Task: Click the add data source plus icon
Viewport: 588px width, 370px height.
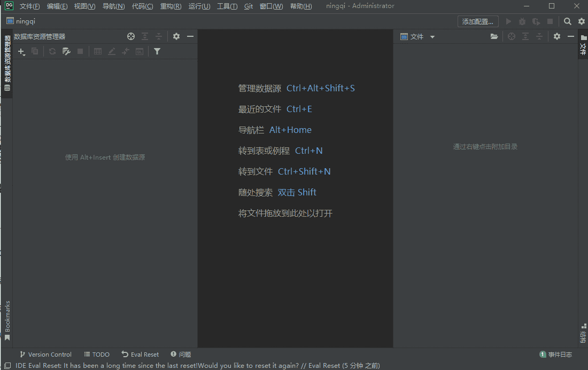Action: pyautogui.click(x=21, y=52)
